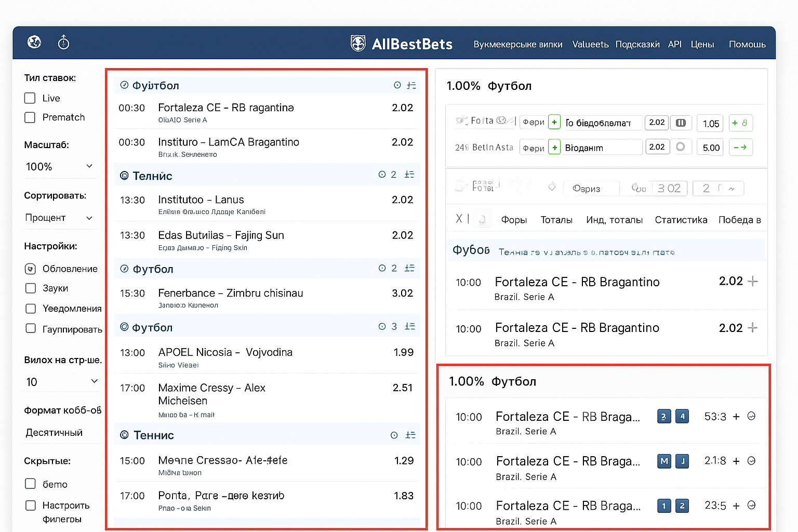Open Valueets link in navigation bar
The height and width of the screenshot is (532, 798).
(x=590, y=45)
